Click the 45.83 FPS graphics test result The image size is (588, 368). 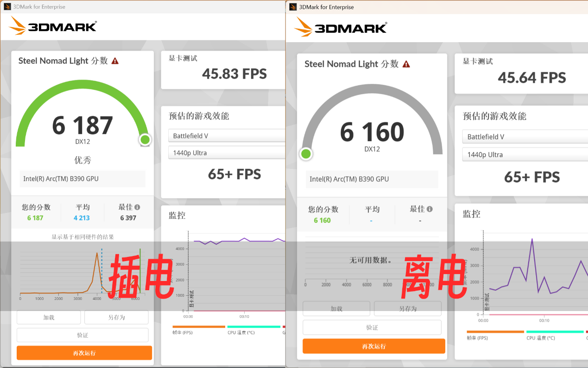[x=234, y=74]
